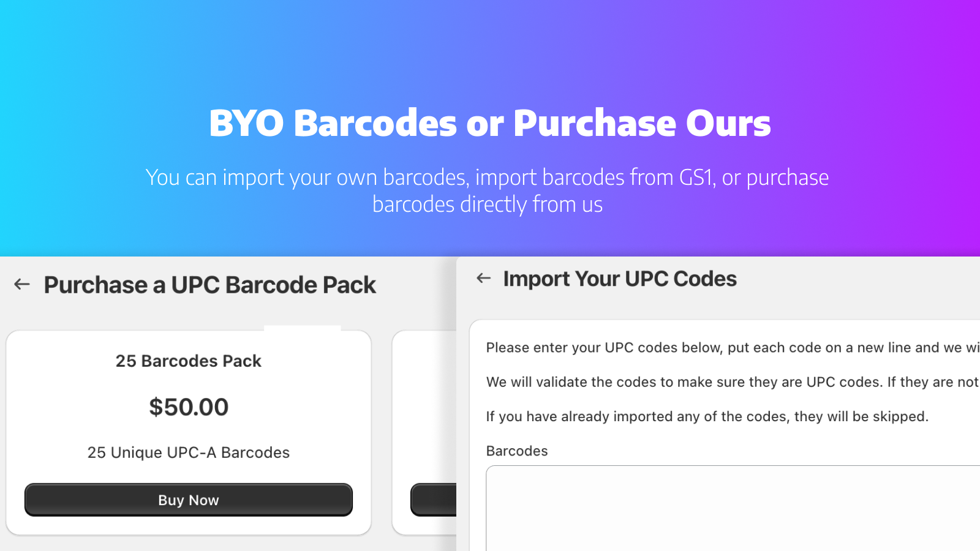Viewport: 980px width, 551px height.
Task: Go back from Purchase a UPC Barcode Pack
Action: 22,284
